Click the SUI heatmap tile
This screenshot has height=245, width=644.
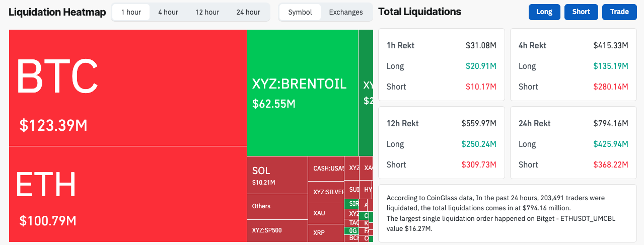pos(351,190)
